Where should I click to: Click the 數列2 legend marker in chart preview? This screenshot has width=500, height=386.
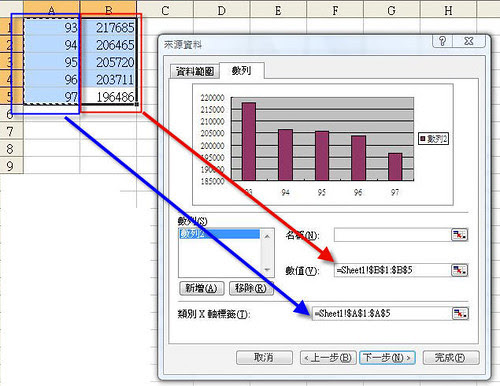click(x=423, y=138)
